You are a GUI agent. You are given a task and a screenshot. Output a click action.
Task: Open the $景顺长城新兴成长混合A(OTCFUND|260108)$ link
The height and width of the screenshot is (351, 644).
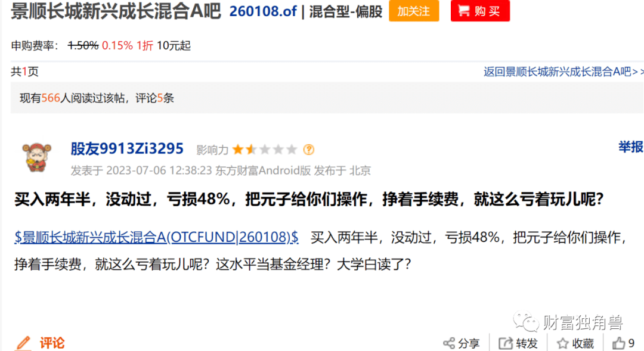(156, 237)
